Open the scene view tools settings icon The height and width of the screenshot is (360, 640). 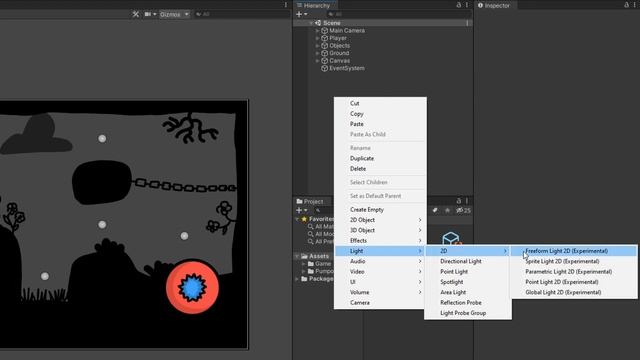point(136,14)
